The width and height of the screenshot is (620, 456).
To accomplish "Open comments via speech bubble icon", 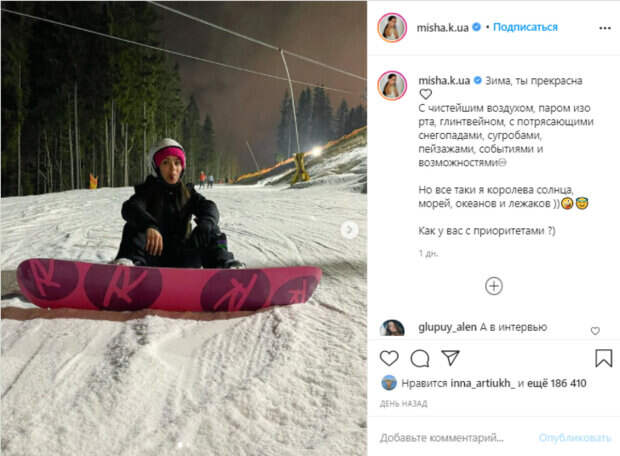I will (420, 359).
